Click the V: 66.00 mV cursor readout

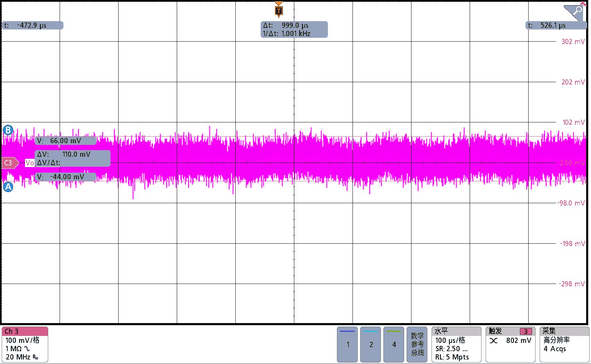66,141
